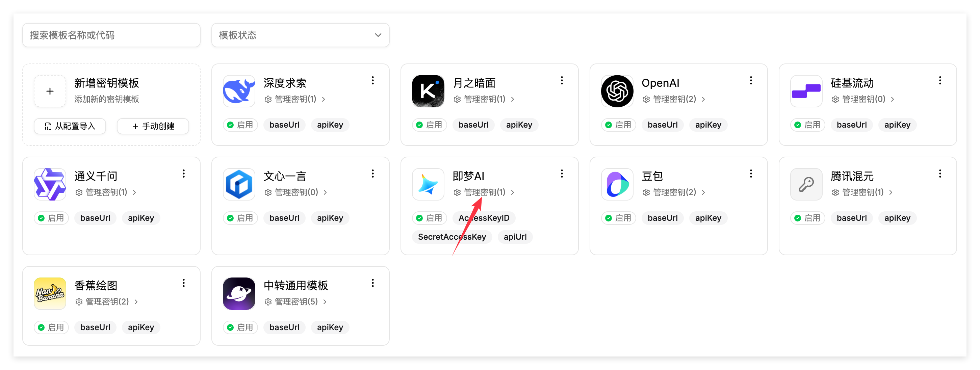Click the SecretAccessKey tag on 即梦AI card
This screenshot has width=980, height=370.
(x=452, y=237)
